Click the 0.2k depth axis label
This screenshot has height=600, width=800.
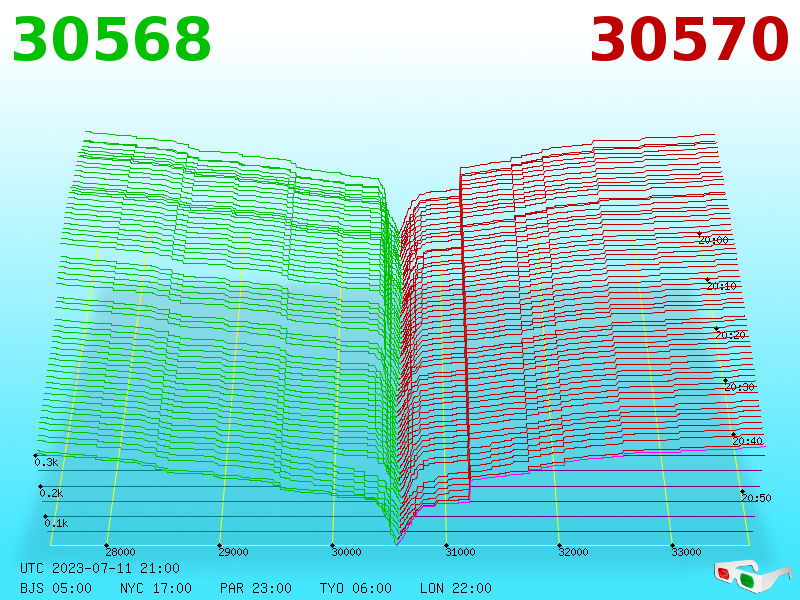coord(52,493)
